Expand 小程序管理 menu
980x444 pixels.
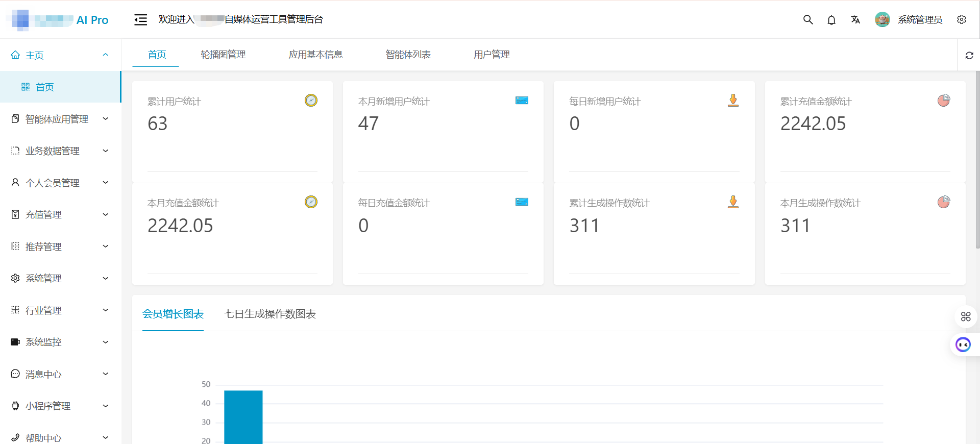(106, 406)
